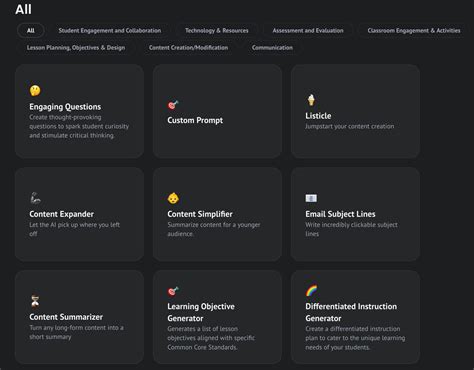Image resolution: width=474 pixels, height=370 pixels.
Task: Click 'Jumpstart your content creation' text
Action: (x=350, y=126)
